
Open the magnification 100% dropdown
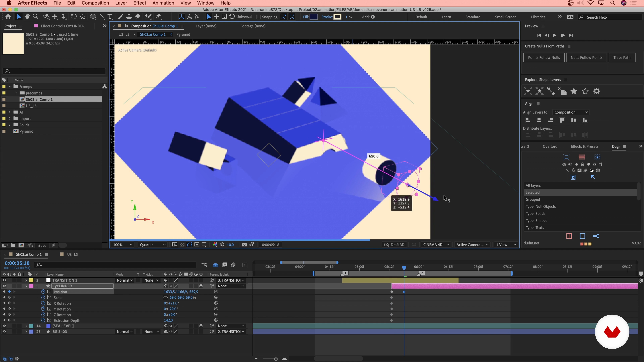[x=122, y=245]
